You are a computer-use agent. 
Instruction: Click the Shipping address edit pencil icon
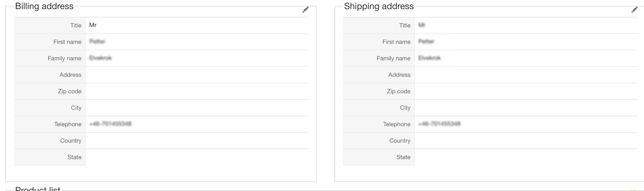pyautogui.click(x=634, y=10)
